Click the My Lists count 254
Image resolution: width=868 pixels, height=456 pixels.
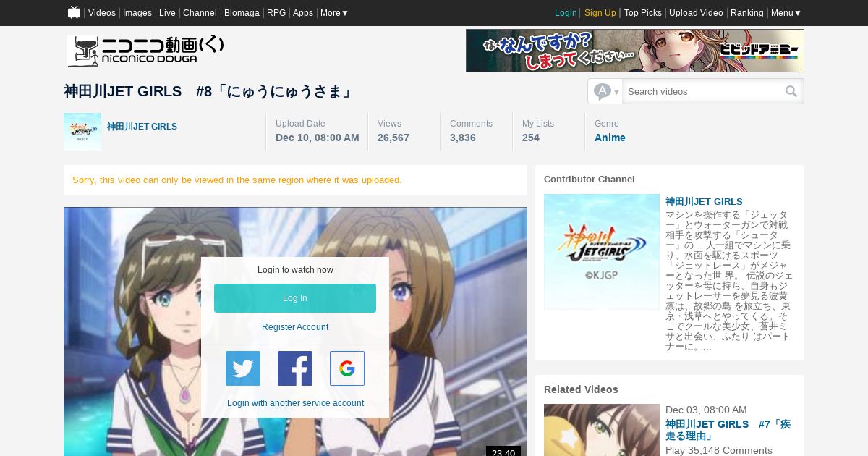[x=531, y=138]
